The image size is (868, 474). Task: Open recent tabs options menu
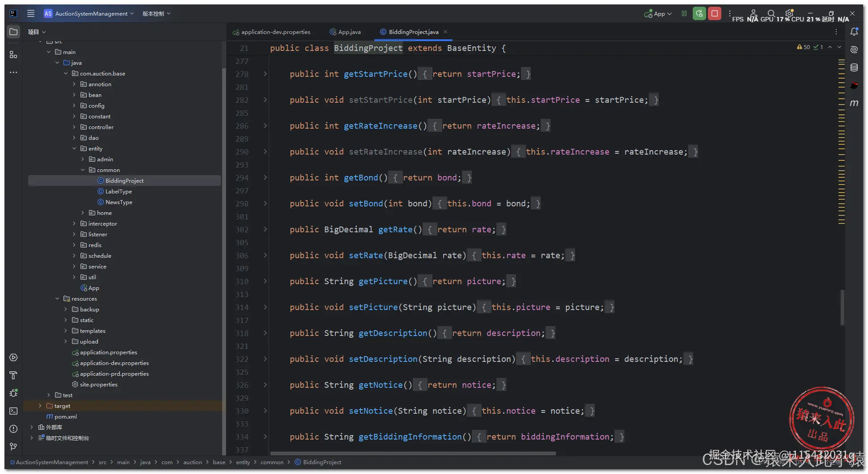pos(836,32)
